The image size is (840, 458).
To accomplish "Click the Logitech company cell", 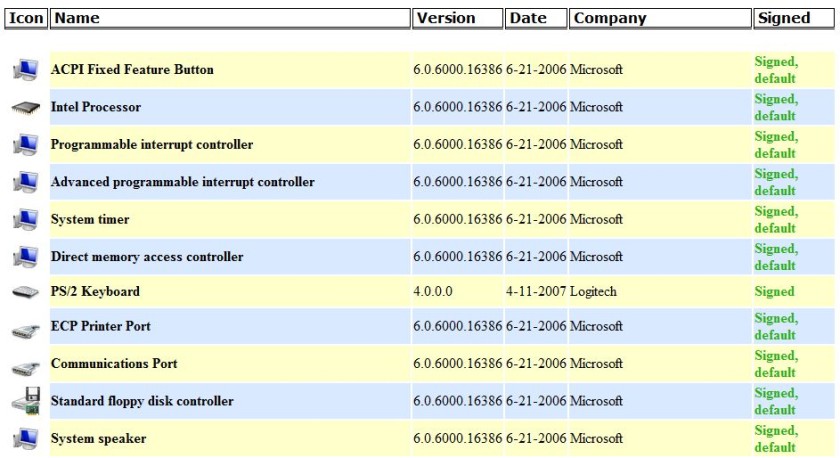I will [593, 291].
